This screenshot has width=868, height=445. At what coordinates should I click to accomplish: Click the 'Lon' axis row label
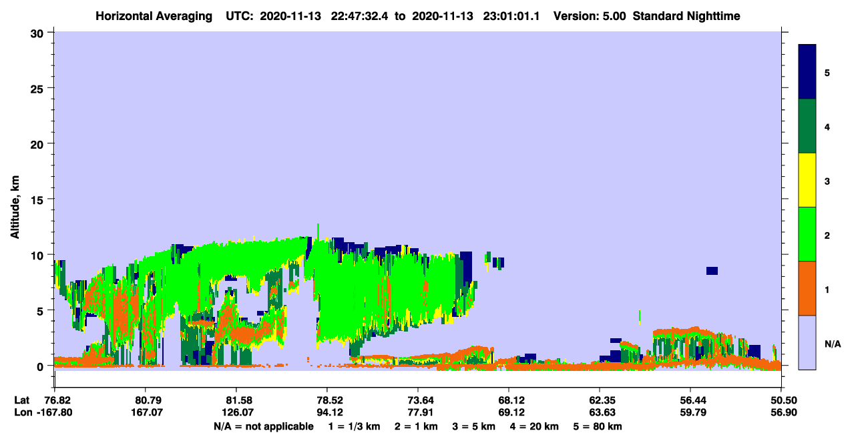point(23,412)
